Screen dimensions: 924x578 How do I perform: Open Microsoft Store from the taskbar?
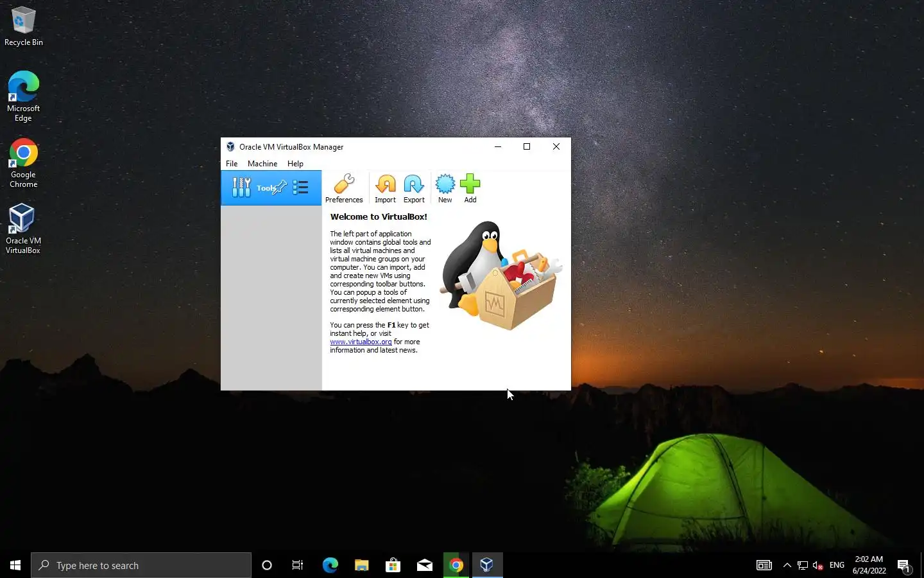pyautogui.click(x=393, y=565)
